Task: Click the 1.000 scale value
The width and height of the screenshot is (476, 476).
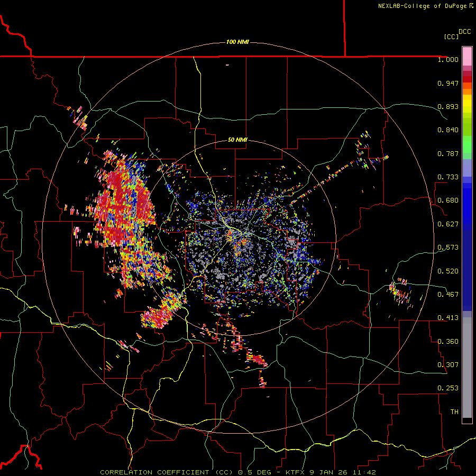Action: click(448, 59)
